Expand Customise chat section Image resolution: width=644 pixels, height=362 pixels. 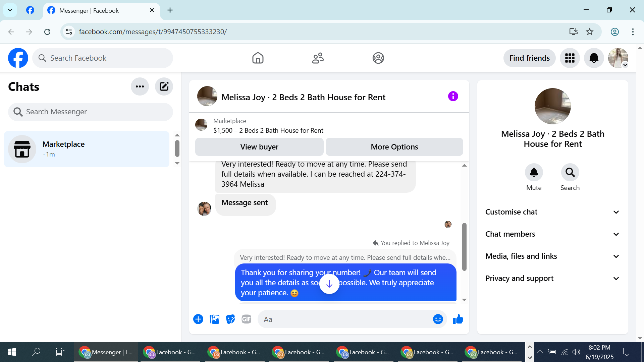point(553,212)
